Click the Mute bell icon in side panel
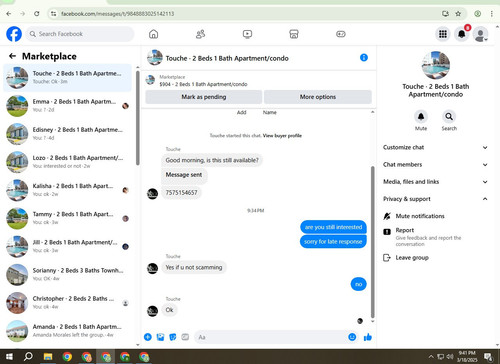The image size is (500, 364). tap(421, 117)
